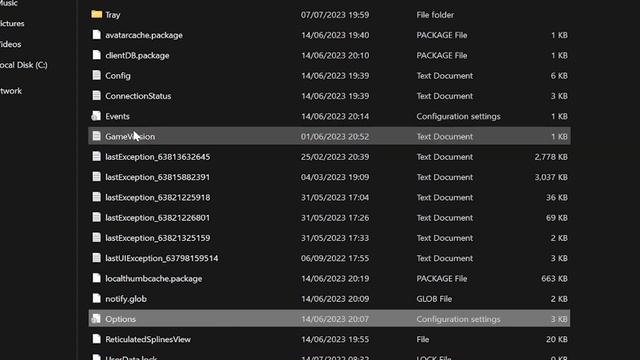Click Configuration settings type of Events
The height and width of the screenshot is (360, 640).
click(458, 116)
